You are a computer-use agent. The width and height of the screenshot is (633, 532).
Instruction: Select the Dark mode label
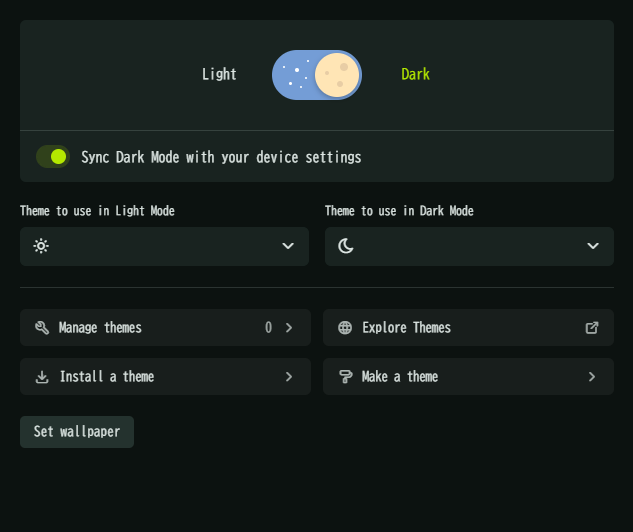tap(415, 74)
